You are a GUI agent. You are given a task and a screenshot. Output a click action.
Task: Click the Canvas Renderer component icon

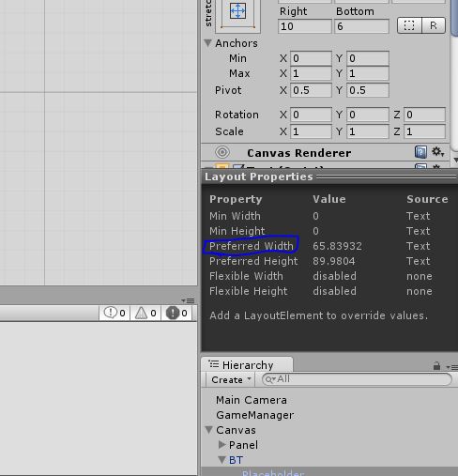pos(222,152)
